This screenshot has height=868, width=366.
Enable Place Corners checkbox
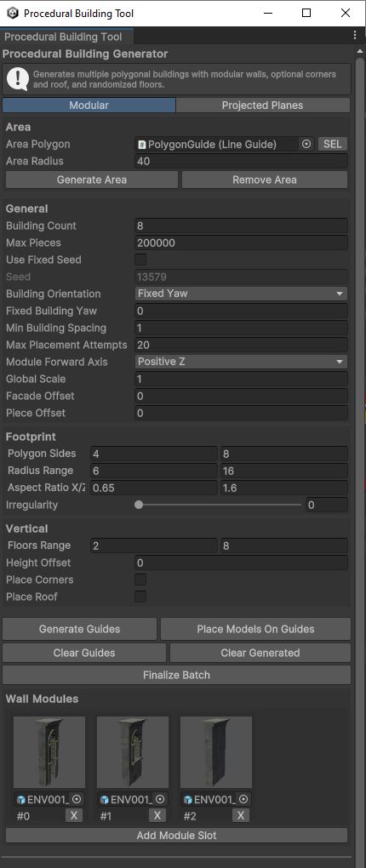point(140,580)
